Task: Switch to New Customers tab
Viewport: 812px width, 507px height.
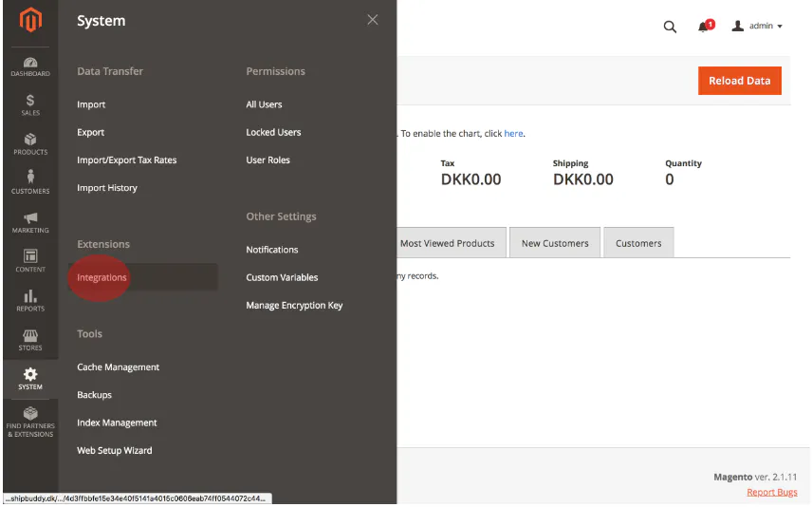Action: click(x=555, y=243)
